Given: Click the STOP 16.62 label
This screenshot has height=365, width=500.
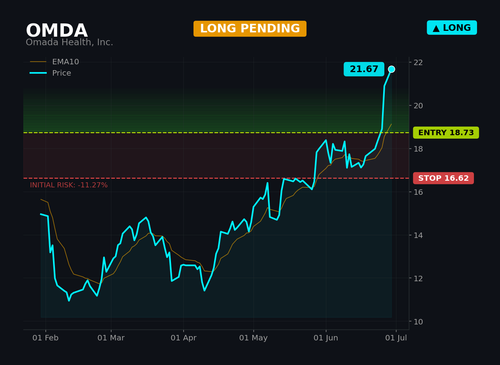Looking at the screenshot, I should (443, 178).
